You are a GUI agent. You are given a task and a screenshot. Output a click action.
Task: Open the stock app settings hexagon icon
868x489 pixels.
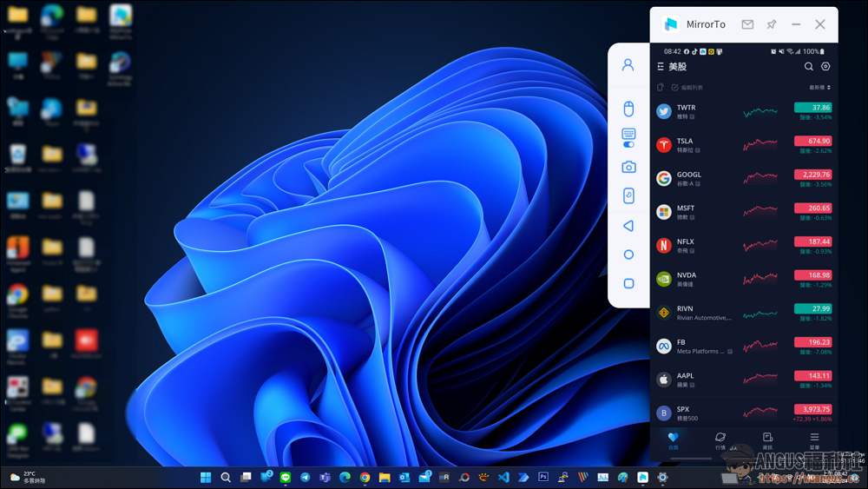click(825, 67)
